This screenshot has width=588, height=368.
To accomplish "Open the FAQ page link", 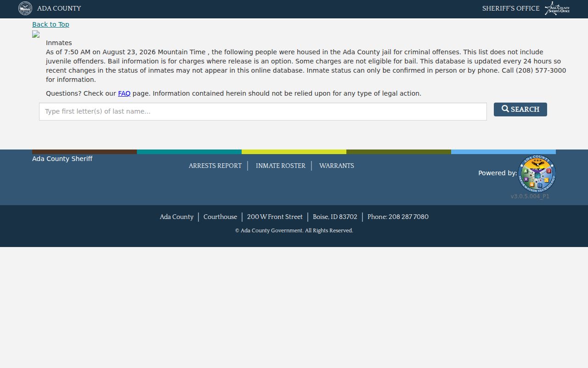I will 124,93.
